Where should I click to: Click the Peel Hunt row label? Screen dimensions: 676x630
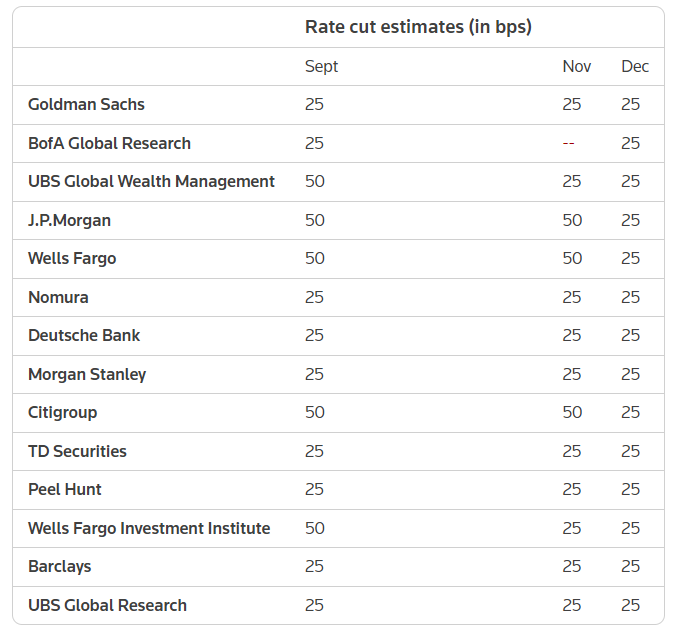tap(65, 489)
